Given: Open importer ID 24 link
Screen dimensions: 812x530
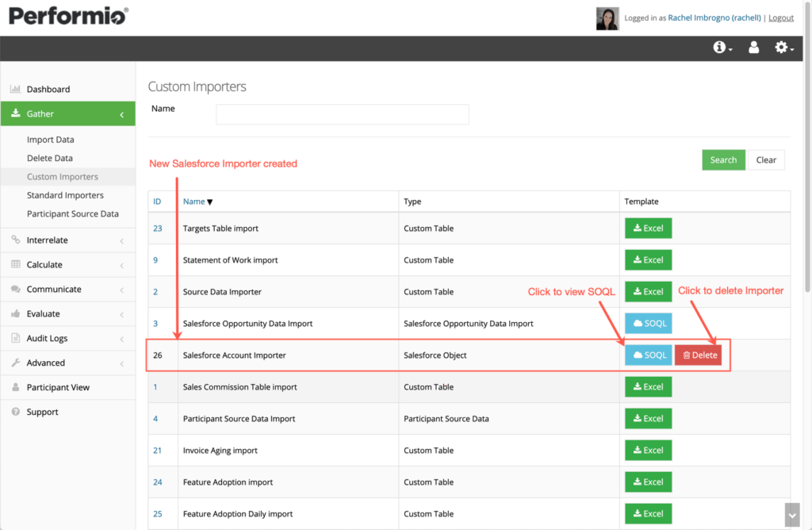Looking at the screenshot, I should (158, 482).
